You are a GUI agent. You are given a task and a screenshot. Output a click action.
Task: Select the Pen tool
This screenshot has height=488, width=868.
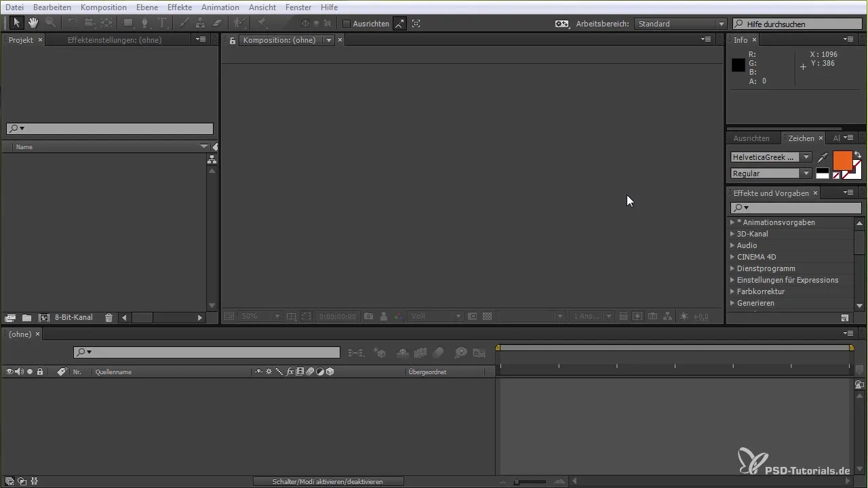click(x=145, y=23)
